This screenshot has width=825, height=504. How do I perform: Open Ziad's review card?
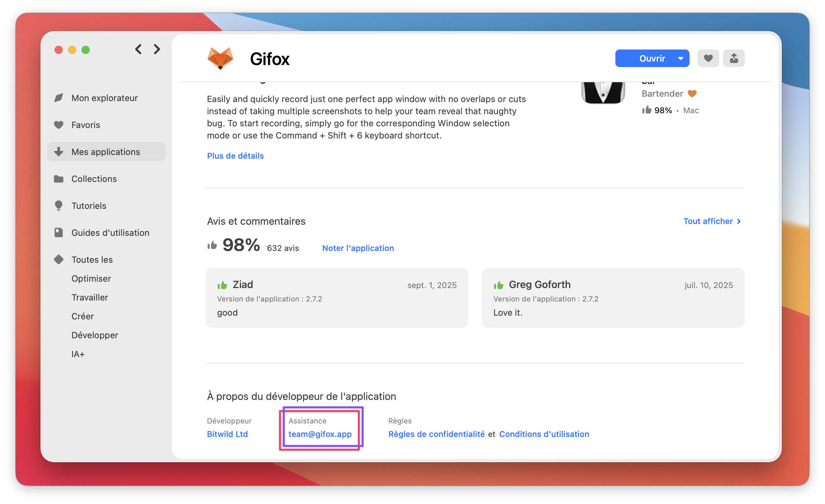(337, 298)
